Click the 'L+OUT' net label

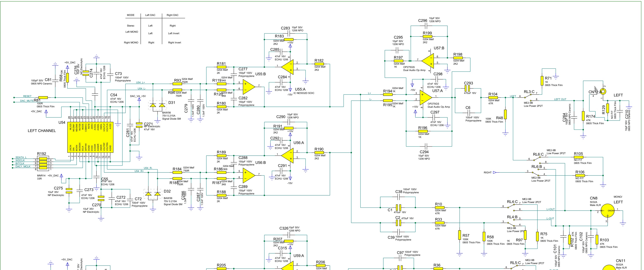pyautogui.click(x=550, y=209)
